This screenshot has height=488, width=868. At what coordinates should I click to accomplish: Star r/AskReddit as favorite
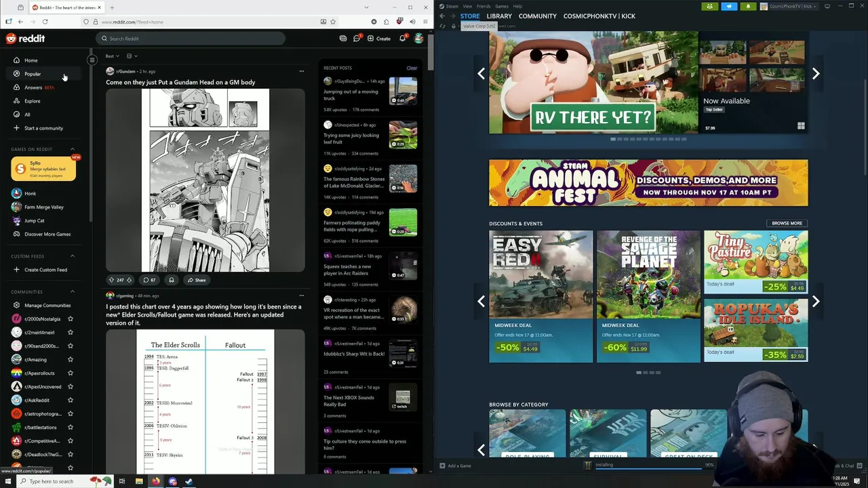pyautogui.click(x=70, y=400)
